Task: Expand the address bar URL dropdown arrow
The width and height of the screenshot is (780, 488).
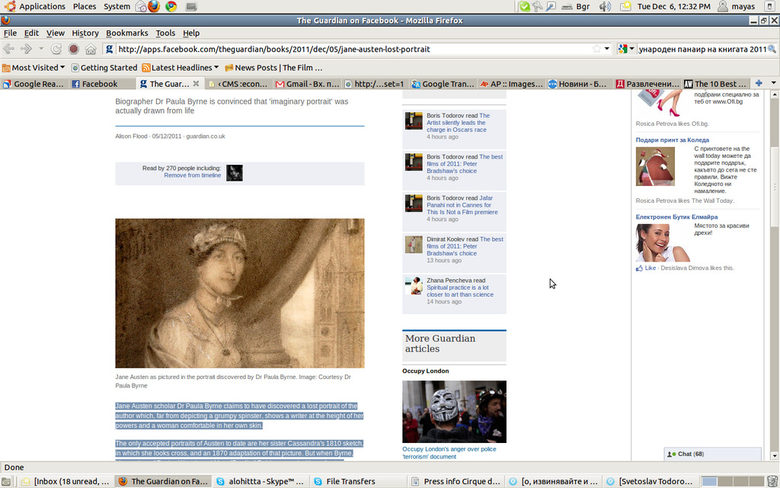Action: (x=607, y=49)
